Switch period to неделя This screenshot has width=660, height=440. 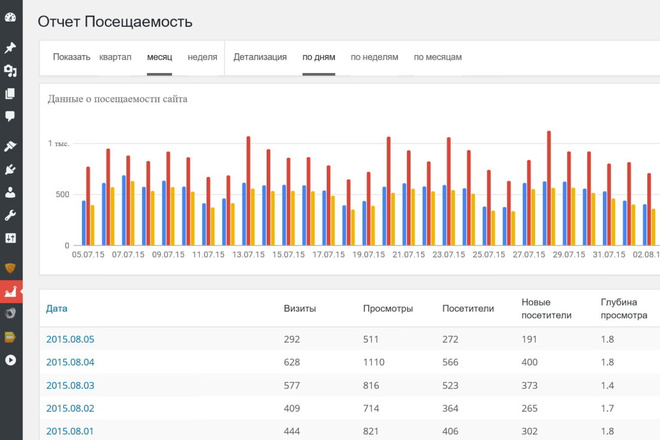click(202, 57)
